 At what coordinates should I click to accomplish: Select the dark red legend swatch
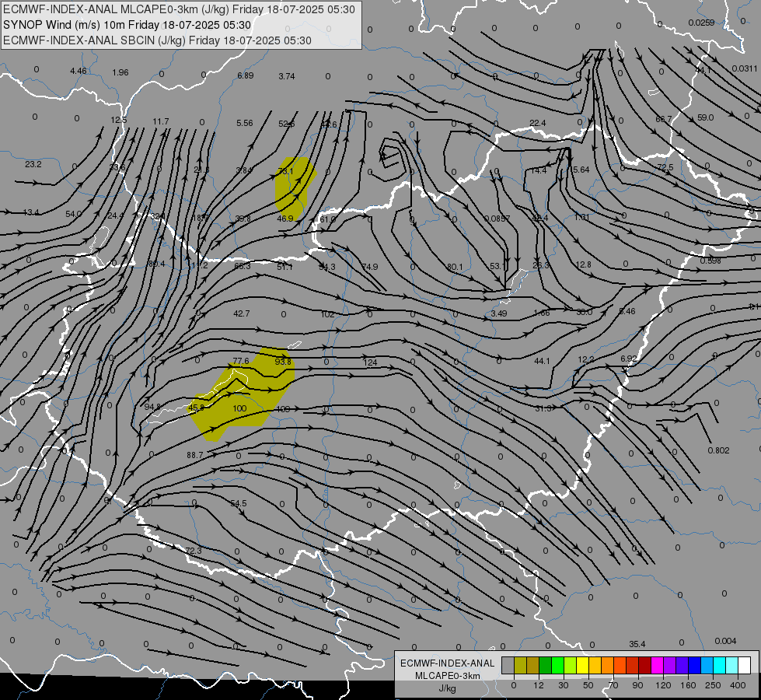(x=645, y=665)
